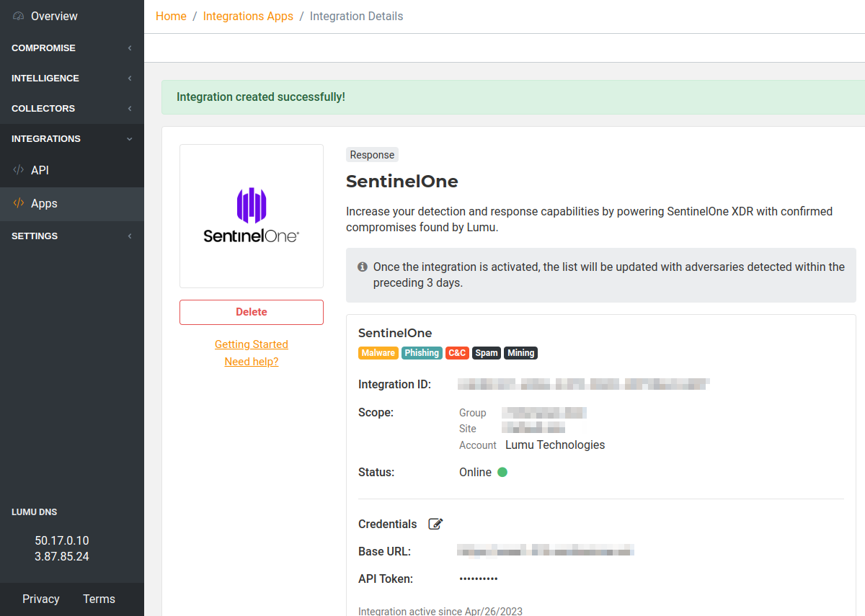Click the Malware tag badge

[x=378, y=353]
